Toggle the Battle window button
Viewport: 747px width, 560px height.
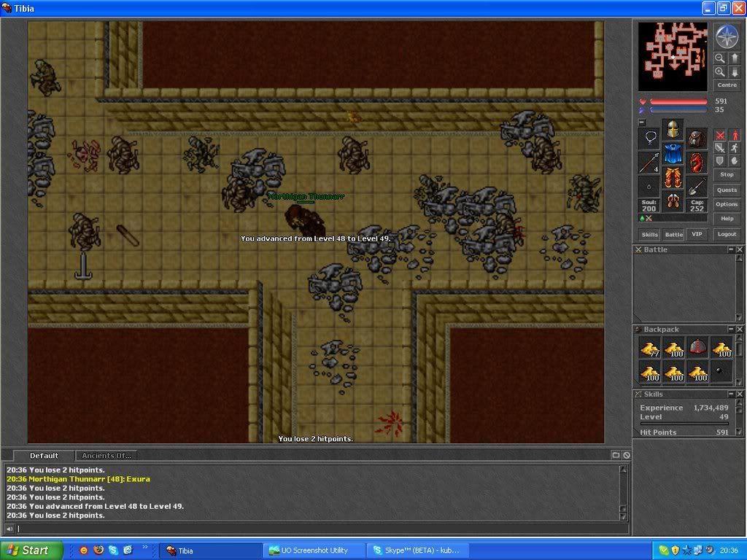coord(673,234)
